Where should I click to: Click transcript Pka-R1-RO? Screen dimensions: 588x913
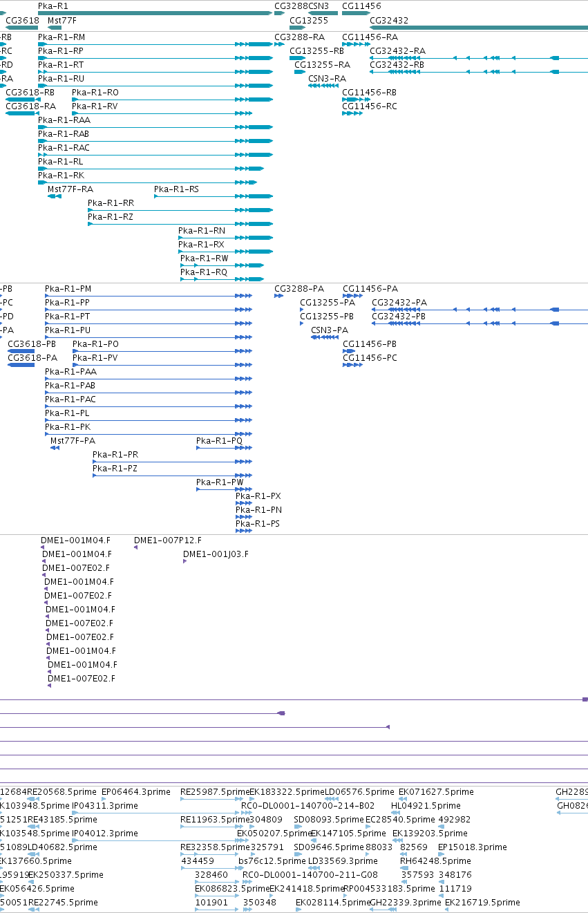[95, 93]
